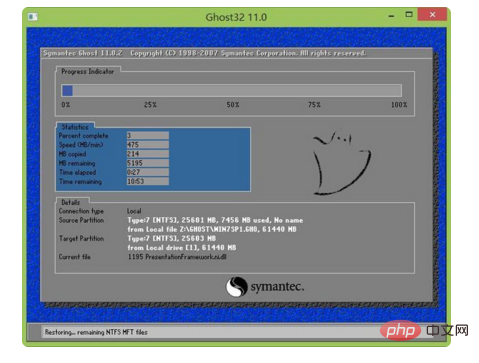Click the Percent complete value 3
The width and height of the screenshot is (479, 363).
pos(148,135)
